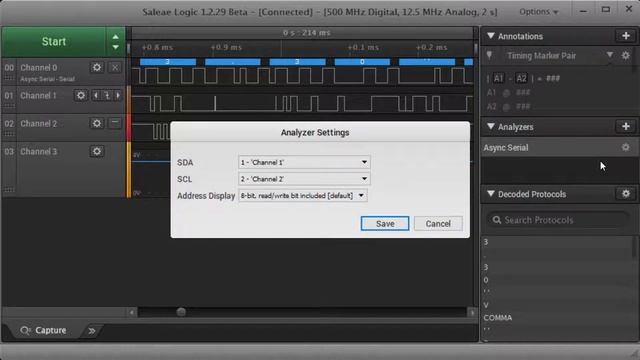Click the horizontal scrollbar thumb
The width and height of the screenshot is (640, 360).
pos(181,312)
